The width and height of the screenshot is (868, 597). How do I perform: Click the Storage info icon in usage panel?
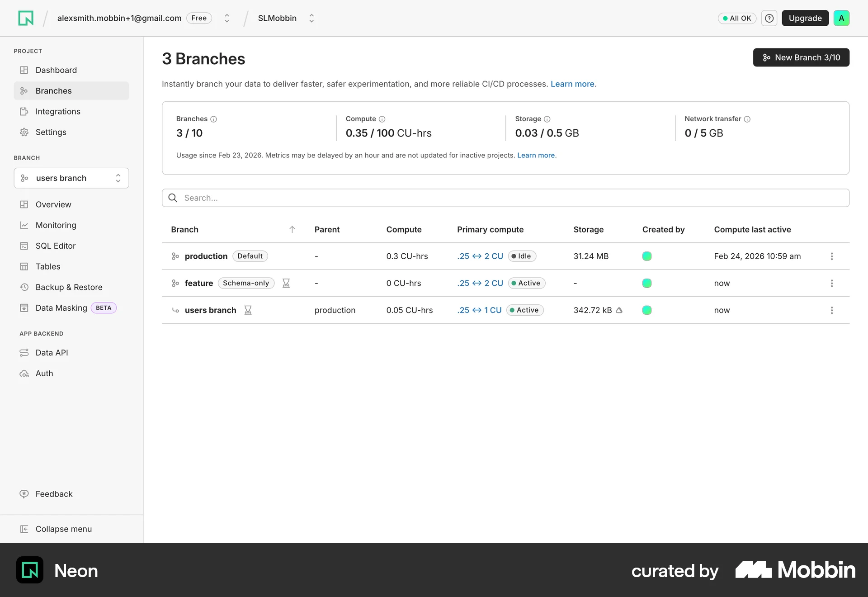click(547, 119)
